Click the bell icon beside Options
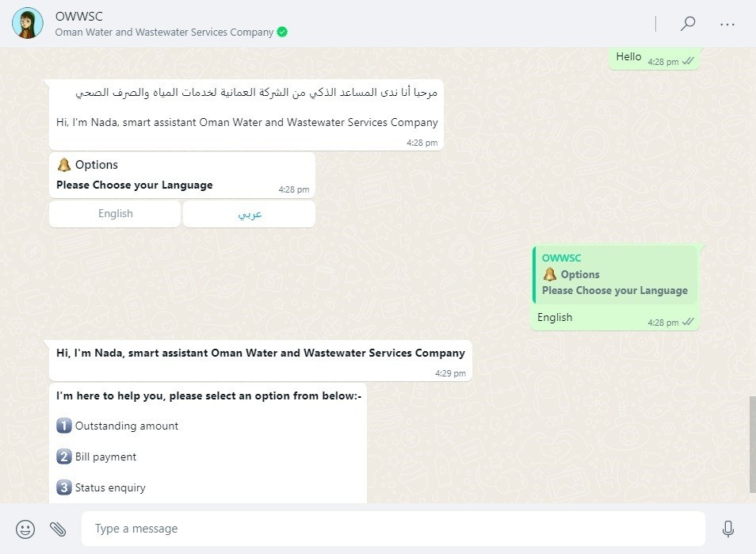The height and width of the screenshot is (554, 756). [x=63, y=165]
